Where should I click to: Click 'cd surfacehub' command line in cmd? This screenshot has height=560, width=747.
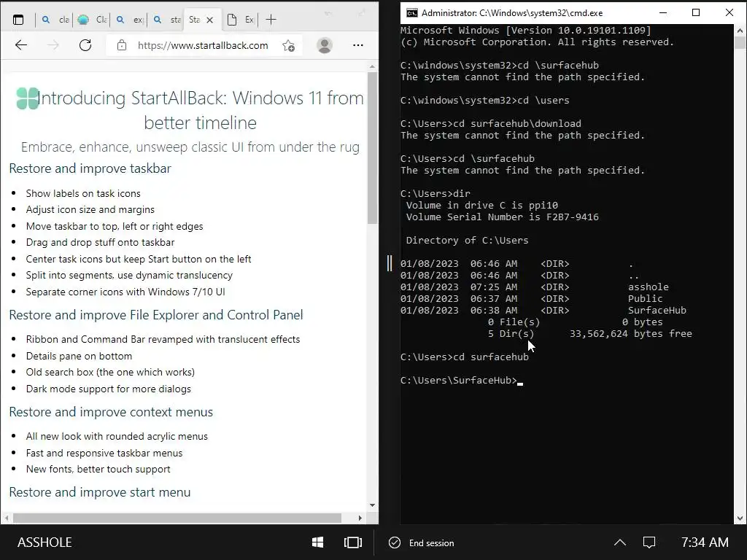pyautogui.click(x=465, y=357)
